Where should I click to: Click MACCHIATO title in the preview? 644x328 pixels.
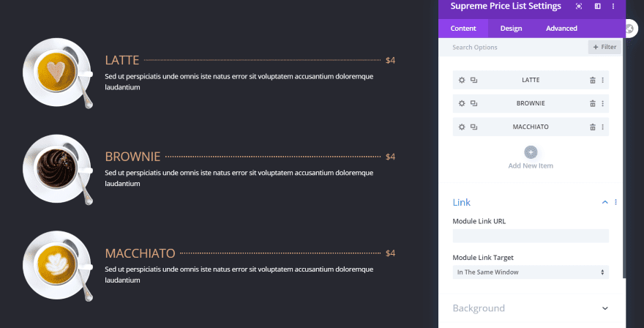140,253
